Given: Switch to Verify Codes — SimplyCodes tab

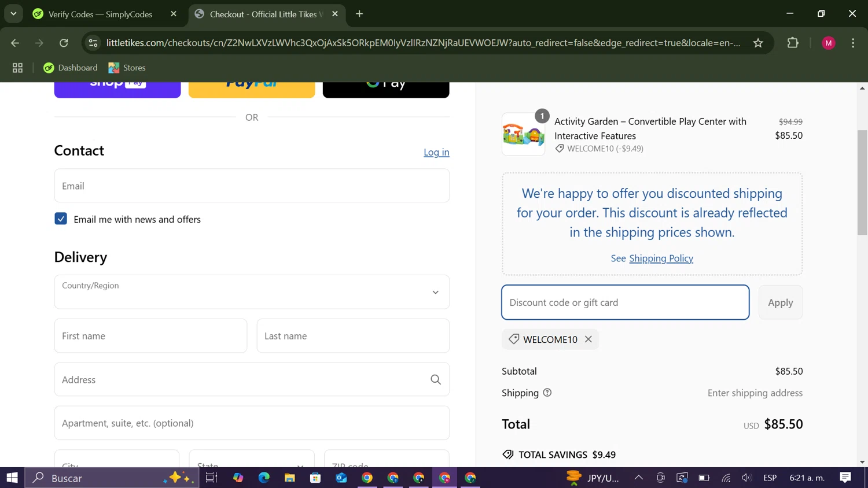Looking at the screenshot, I should click(100, 14).
